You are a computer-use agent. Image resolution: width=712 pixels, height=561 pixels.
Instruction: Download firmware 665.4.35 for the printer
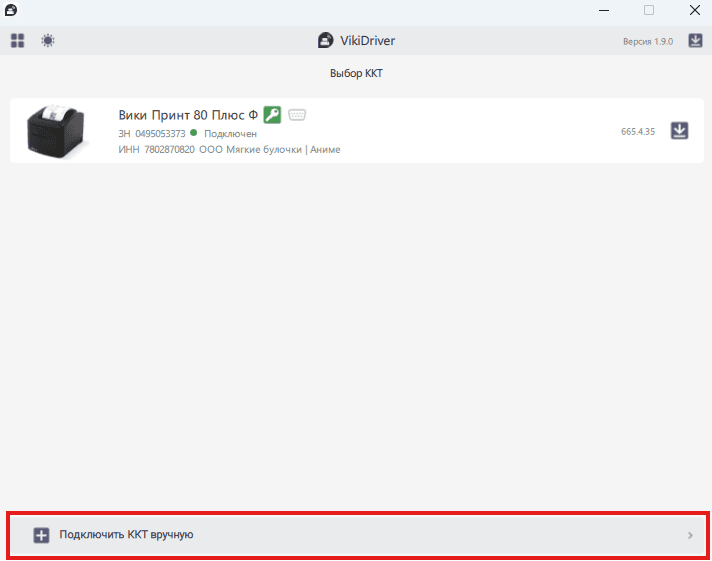pos(679,131)
